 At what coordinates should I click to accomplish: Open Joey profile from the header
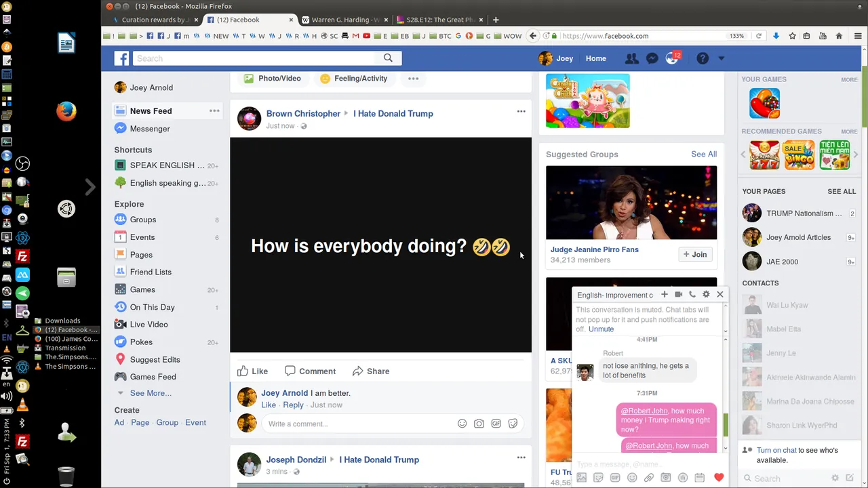pos(556,58)
